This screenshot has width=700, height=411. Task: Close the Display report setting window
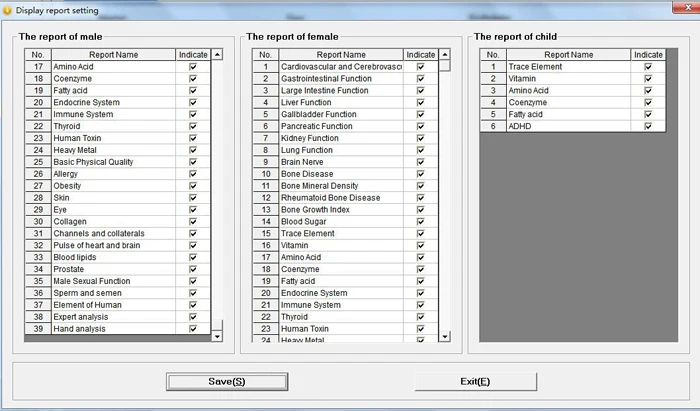pyautogui.click(x=687, y=7)
